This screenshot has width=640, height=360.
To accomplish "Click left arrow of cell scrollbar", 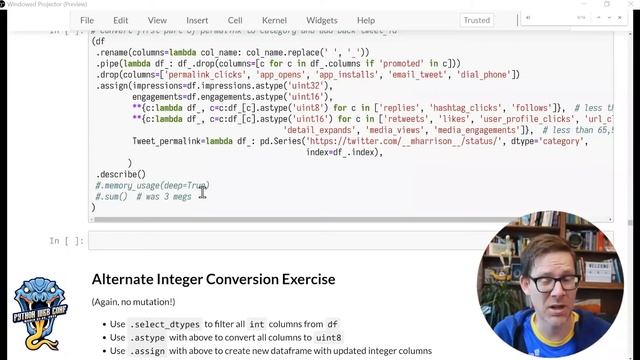I will click(91, 220).
